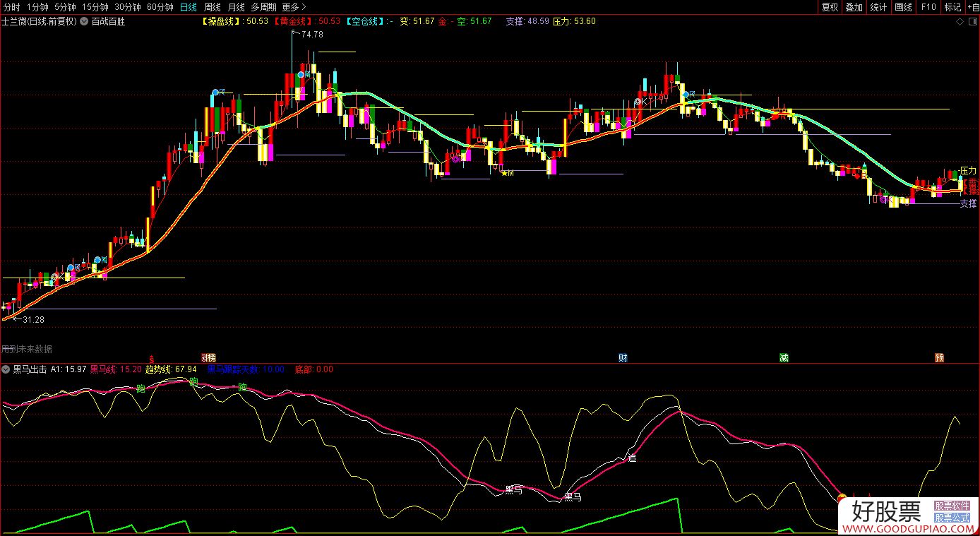Click the 31.28 low price marker

[x=33, y=320]
